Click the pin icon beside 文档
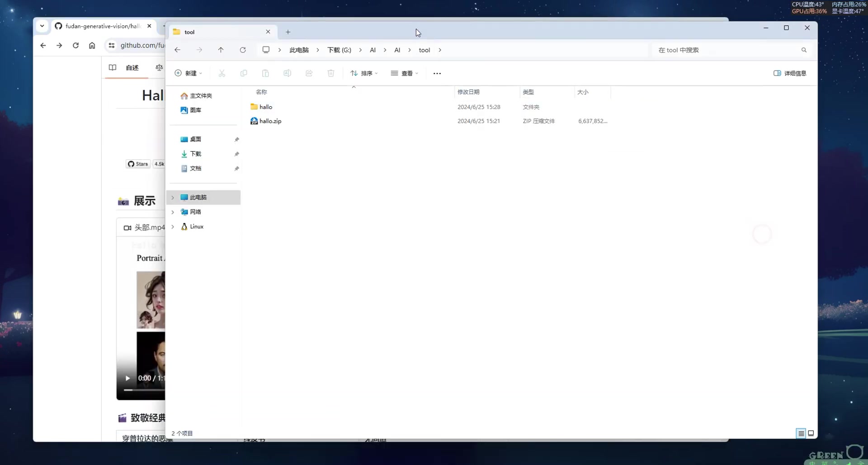Viewport: 868px width, 465px height. 236,168
